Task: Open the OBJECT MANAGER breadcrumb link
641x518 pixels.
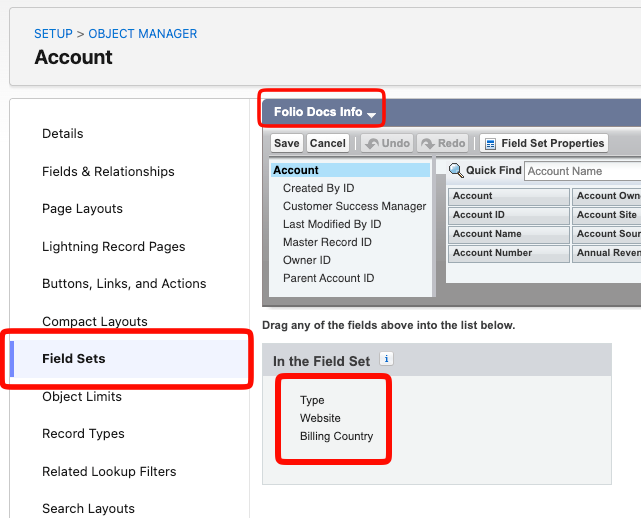Action: tap(143, 34)
